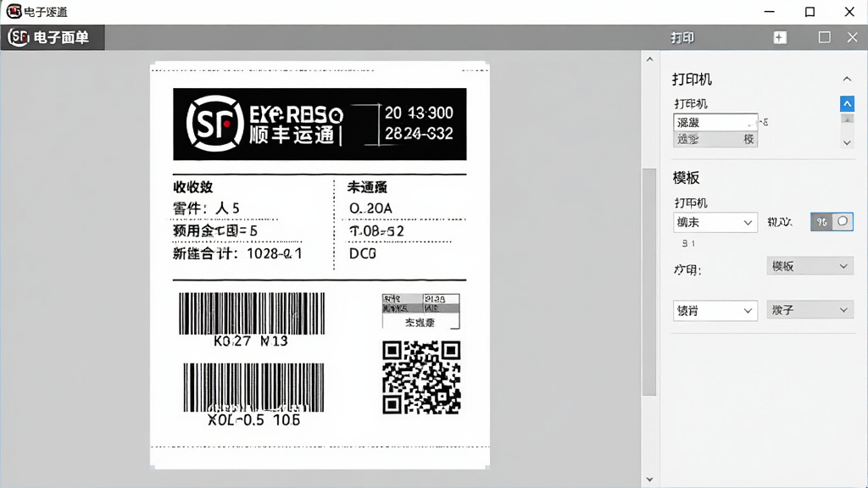Click the 'O..20A' text on the waybill
Screen dimensions: 868x488
(x=370, y=208)
